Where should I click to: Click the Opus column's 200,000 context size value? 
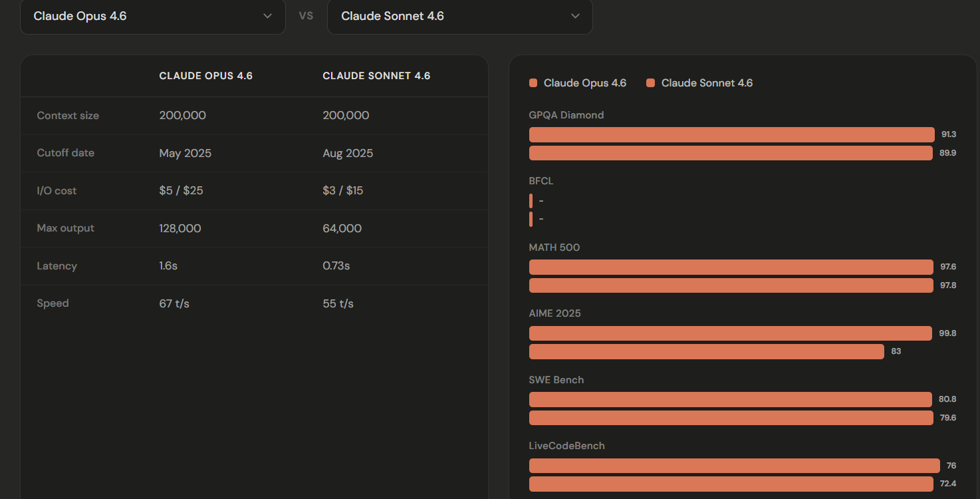point(183,116)
